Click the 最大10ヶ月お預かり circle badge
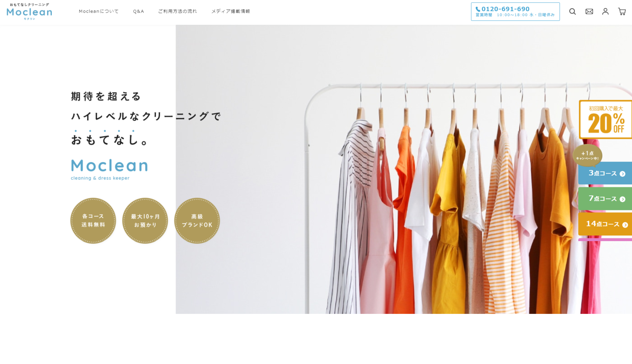The height and width of the screenshot is (364, 632). click(145, 221)
